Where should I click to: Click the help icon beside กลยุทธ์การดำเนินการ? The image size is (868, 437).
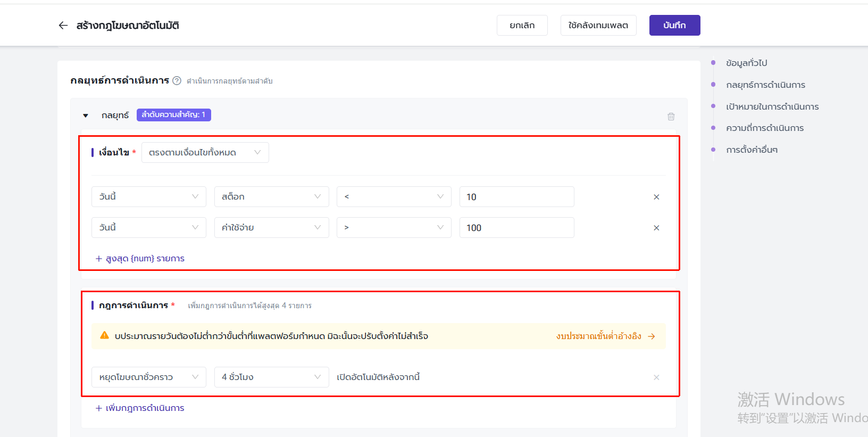click(177, 81)
